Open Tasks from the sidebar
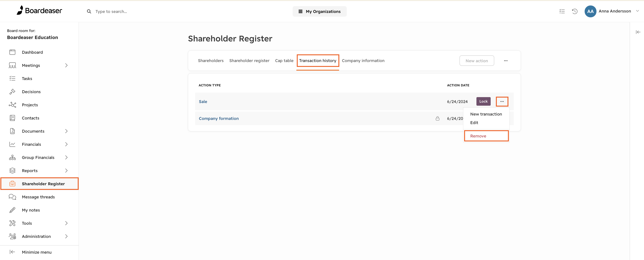This screenshot has width=644, height=260. click(27, 78)
